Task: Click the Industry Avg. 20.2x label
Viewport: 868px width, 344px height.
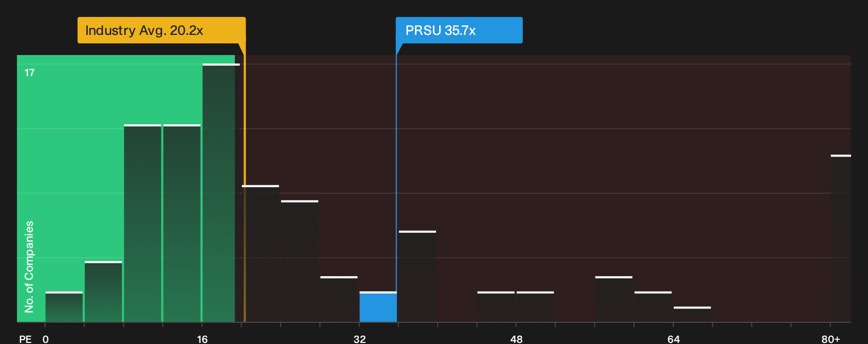Action: (x=161, y=30)
